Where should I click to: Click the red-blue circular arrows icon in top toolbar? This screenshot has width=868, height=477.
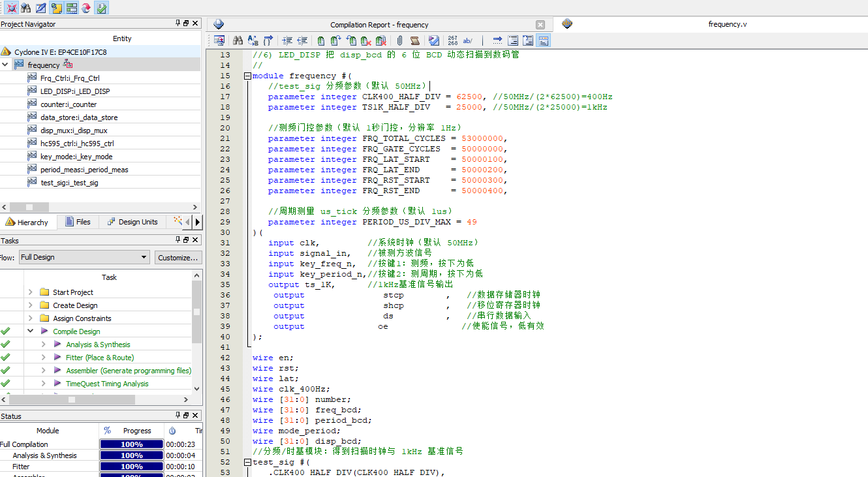86,8
